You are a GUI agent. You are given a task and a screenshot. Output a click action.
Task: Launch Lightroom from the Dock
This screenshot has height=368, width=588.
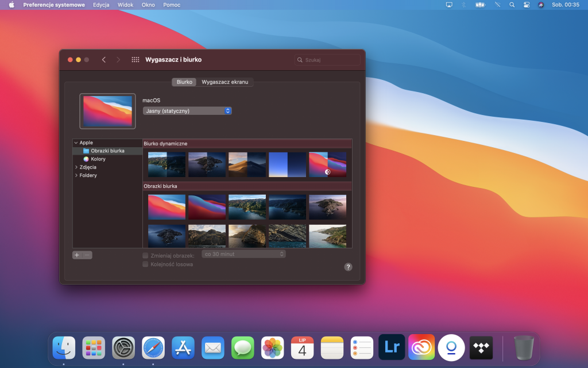392,347
